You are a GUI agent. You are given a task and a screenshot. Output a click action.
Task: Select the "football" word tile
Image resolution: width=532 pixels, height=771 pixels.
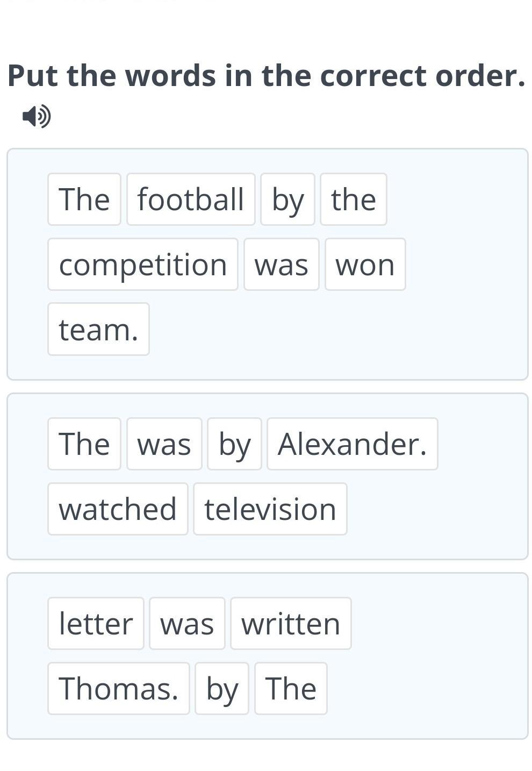pos(191,199)
